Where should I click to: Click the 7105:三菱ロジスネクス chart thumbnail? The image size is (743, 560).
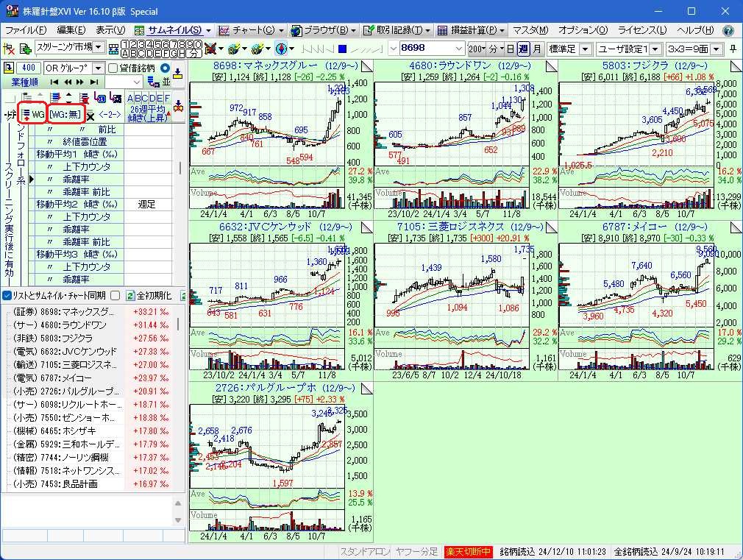[466, 300]
